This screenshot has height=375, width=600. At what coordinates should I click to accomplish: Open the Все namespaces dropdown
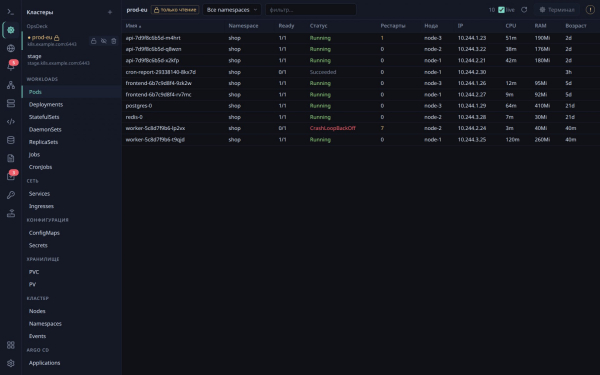[232, 10]
